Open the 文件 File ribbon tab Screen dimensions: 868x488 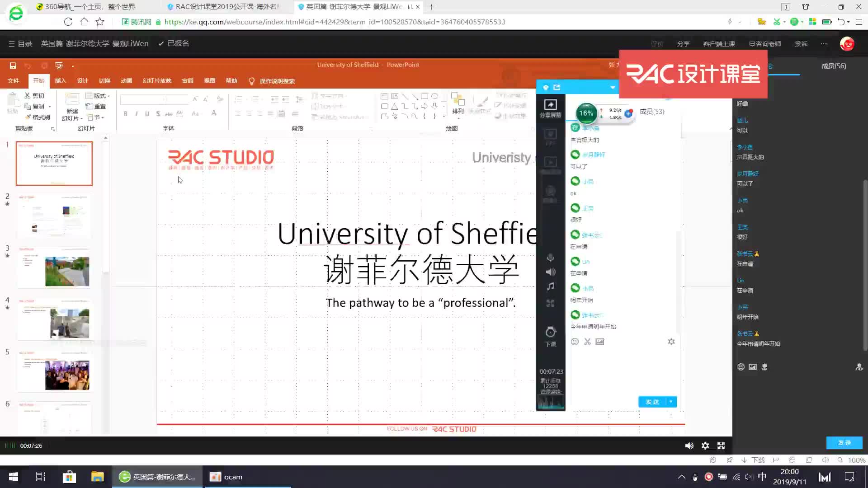coord(14,81)
